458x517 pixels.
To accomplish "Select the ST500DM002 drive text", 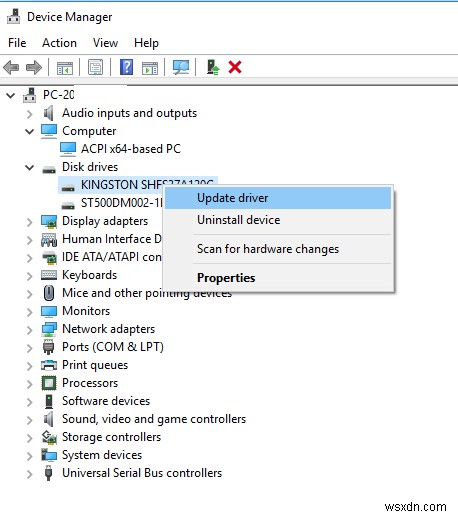I will coord(122,203).
